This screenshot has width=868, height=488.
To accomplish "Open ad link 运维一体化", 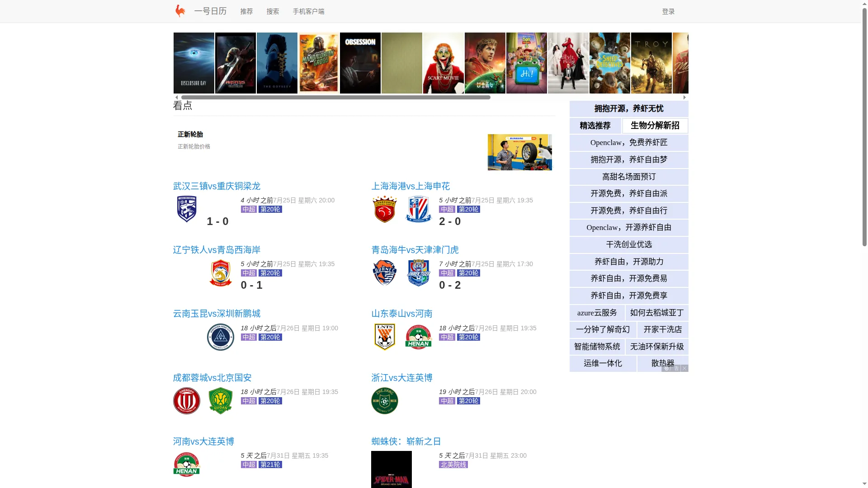I will click(603, 363).
